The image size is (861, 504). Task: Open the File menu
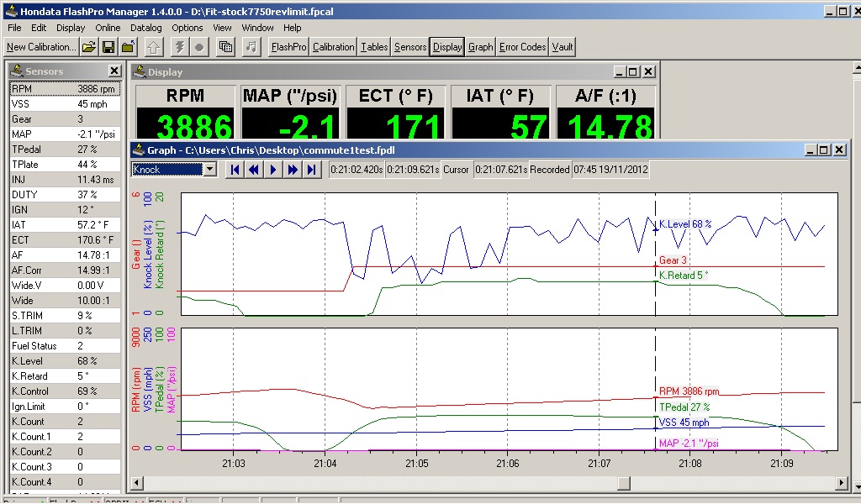point(14,28)
